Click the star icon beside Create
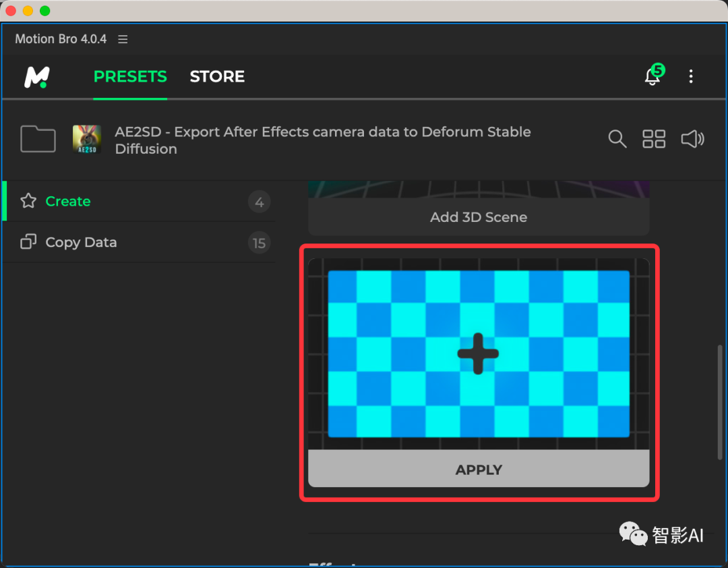728x568 pixels. coord(28,201)
